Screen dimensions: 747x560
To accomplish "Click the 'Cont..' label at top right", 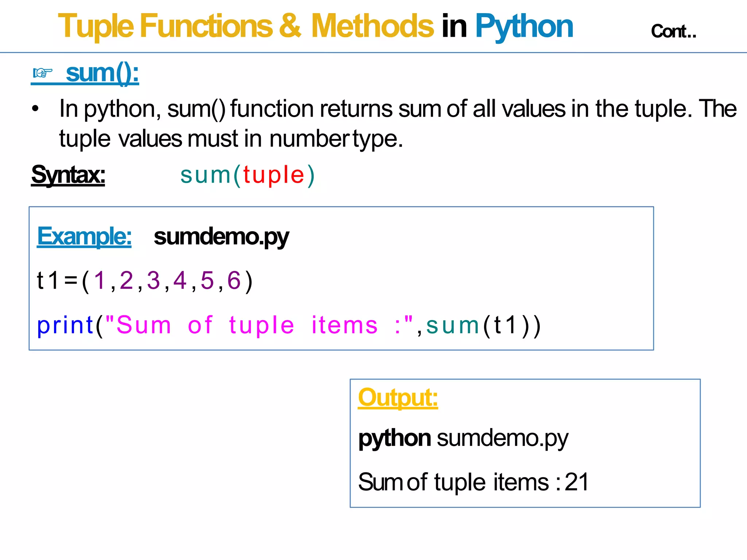I will [674, 31].
